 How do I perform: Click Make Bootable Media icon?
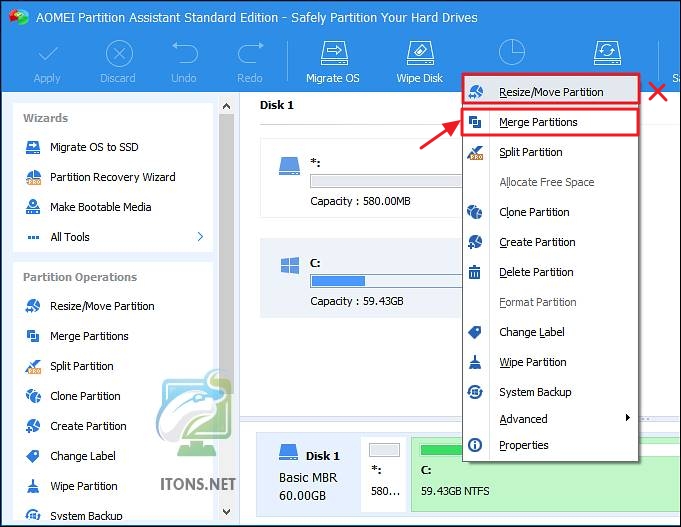point(33,207)
